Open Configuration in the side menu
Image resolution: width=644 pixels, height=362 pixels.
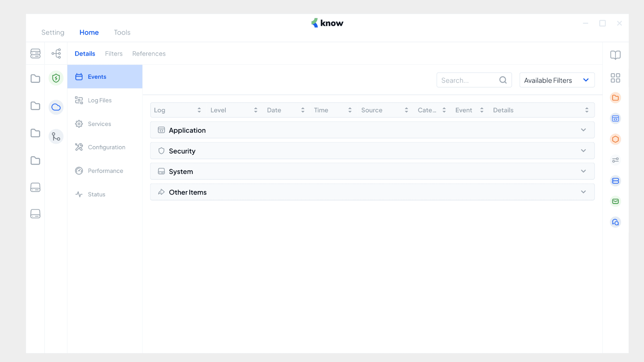105,147
